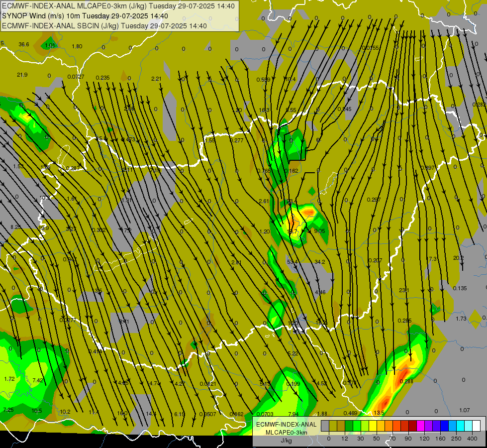Pick the pure yellow legend swatch
This screenshot has width=487, height=448.
click(x=373, y=426)
